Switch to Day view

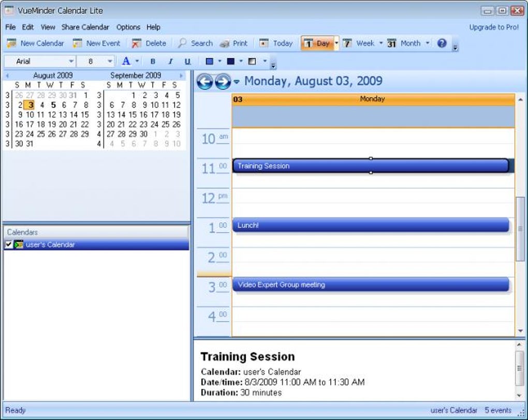click(317, 43)
